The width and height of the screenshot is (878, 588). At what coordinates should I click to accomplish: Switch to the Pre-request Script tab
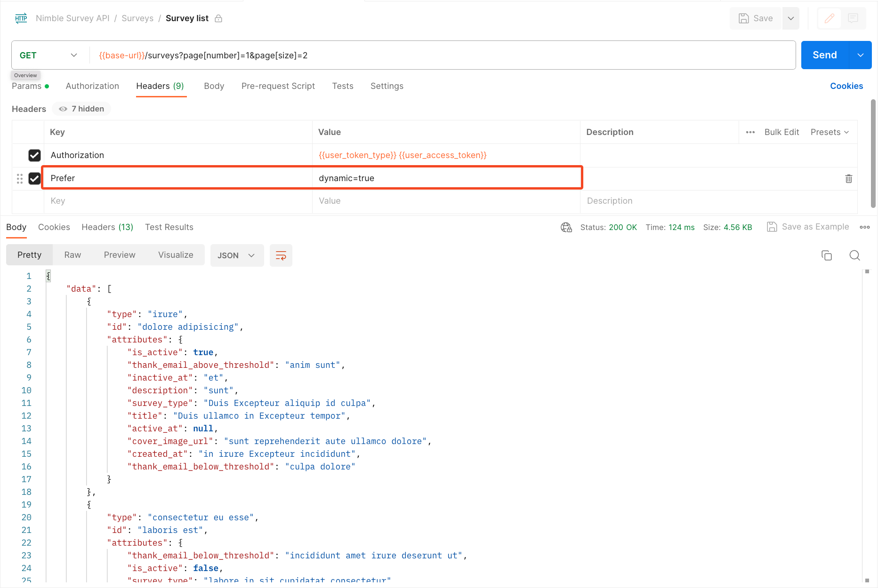(278, 86)
